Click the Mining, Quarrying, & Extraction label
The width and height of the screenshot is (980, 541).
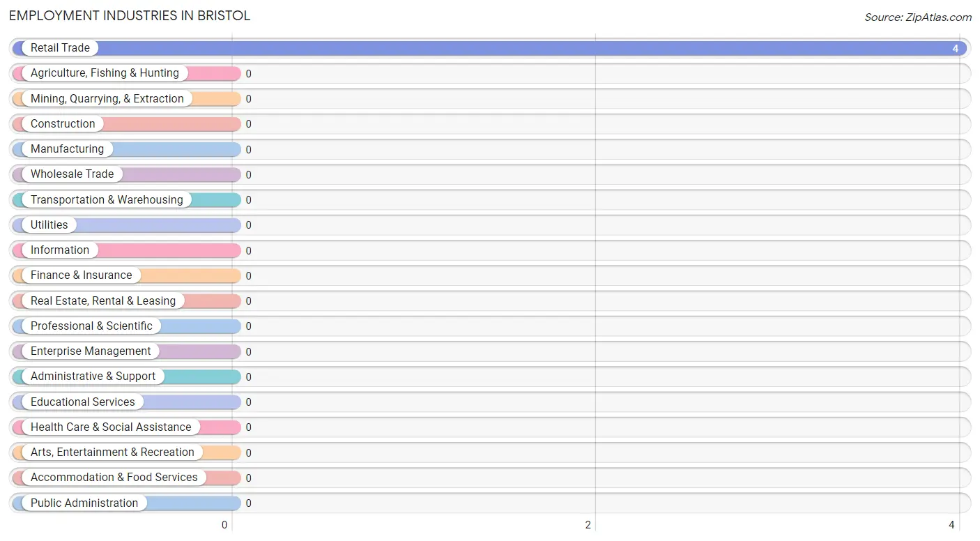coord(107,99)
